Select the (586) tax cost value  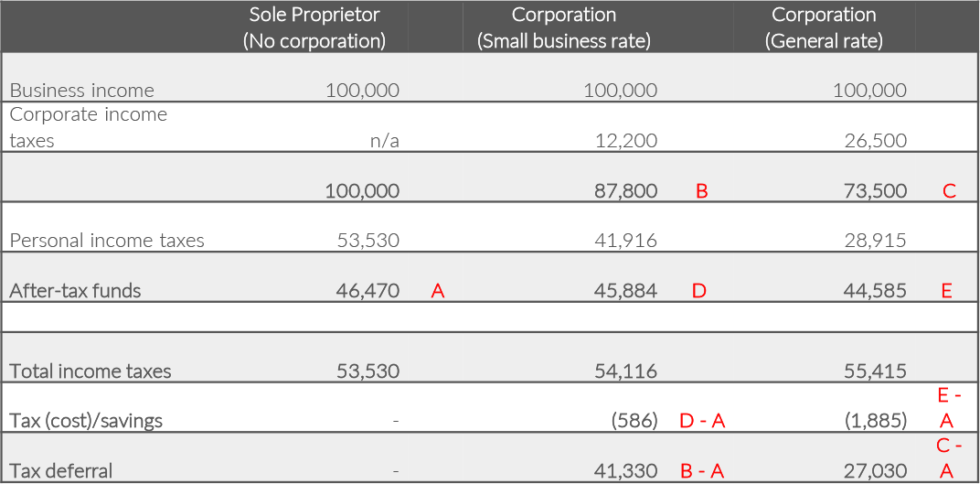(634, 421)
